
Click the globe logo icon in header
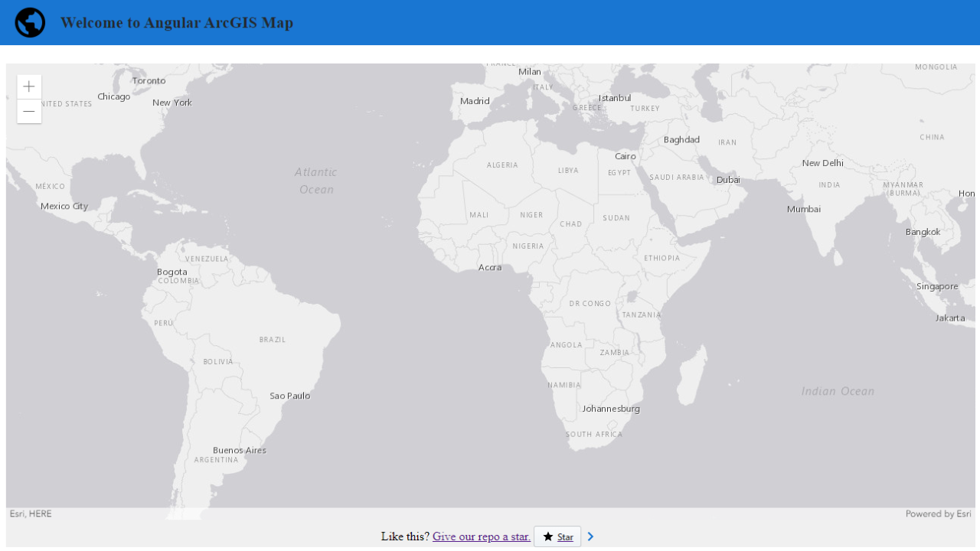[30, 23]
